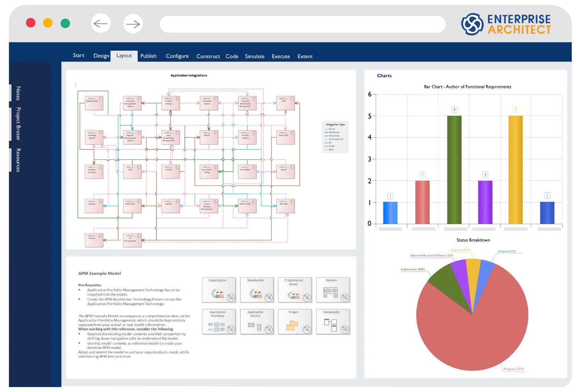Open the IT Application Owner cell
The image size is (581, 392).
294,290
